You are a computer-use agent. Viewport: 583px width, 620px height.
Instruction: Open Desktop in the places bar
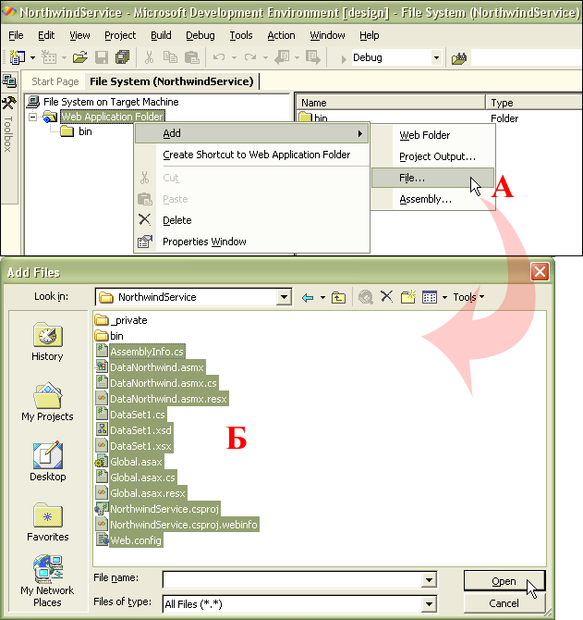[48, 462]
